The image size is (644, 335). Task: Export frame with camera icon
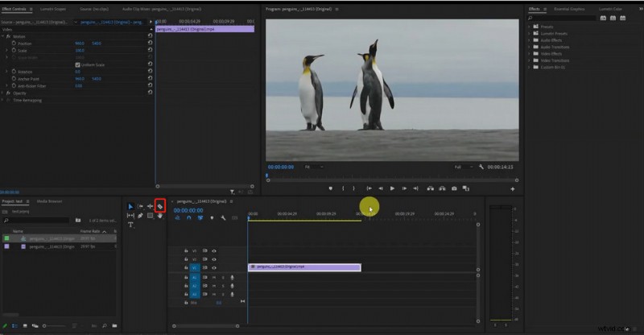point(454,188)
